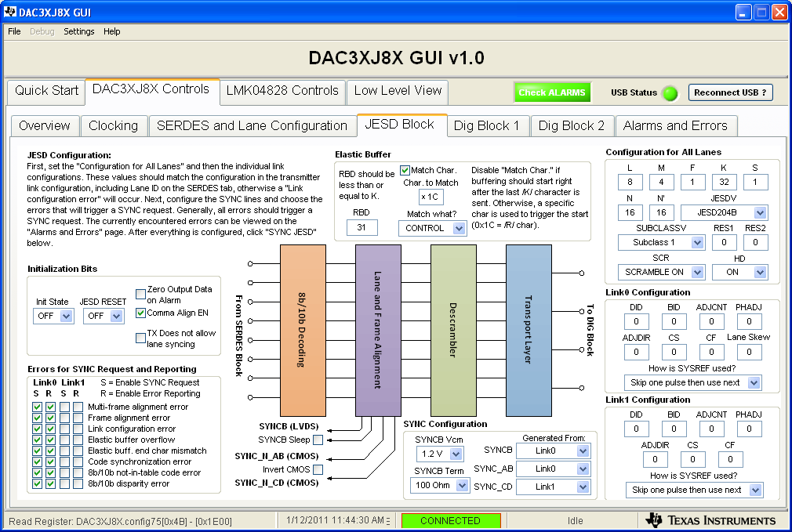792x532 pixels.
Task: Click the Char. to Match field
Action: tap(431, 197)
